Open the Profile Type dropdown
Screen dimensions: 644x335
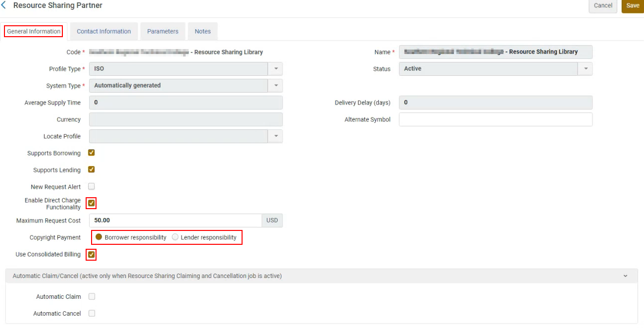(276, 69)
